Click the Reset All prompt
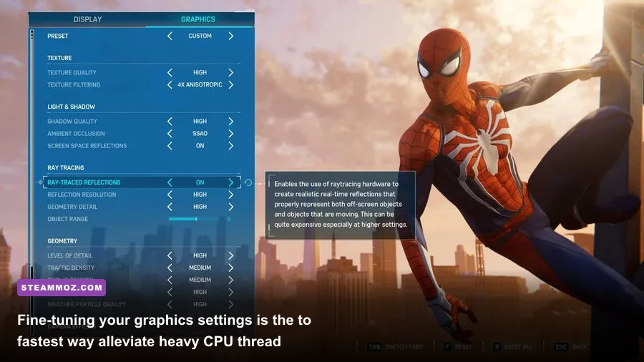The image size is (644, 362). 512,347
